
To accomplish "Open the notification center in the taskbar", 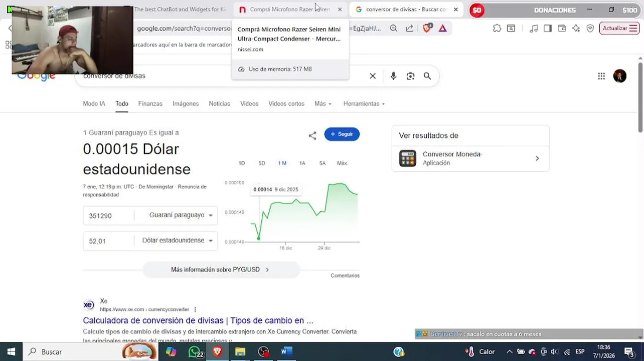I will pyautogui.click(x=629, y=352).
